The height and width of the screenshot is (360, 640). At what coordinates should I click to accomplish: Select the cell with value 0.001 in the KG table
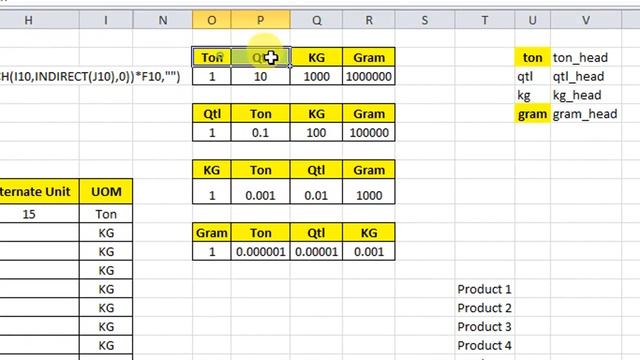[x=260, y=192]
